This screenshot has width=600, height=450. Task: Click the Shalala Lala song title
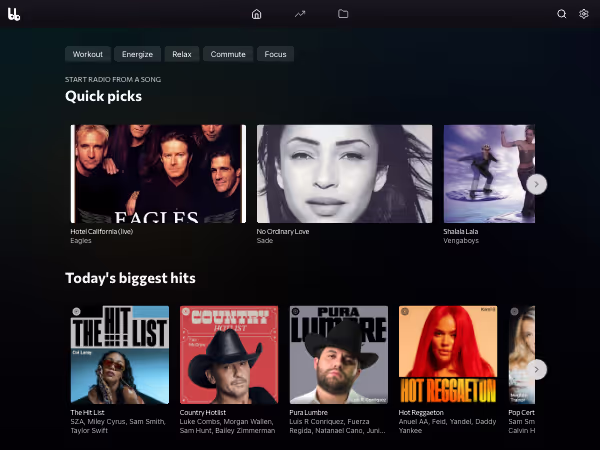pos(461,232)
